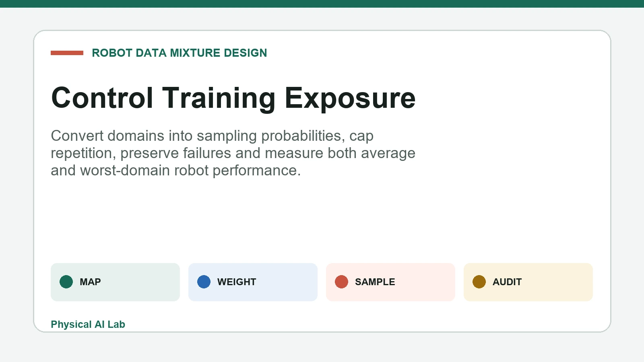Select the AUDIT step card
The width and height of the screenshot is (644, 362).
528,282
